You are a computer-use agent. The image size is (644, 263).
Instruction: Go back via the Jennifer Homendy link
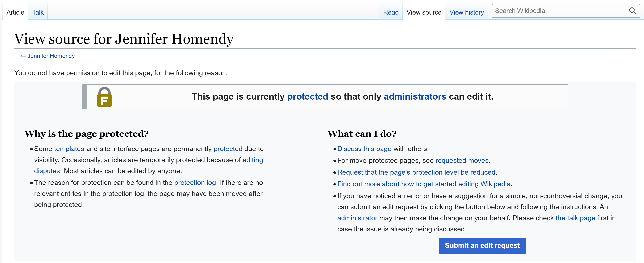tap(51, 56)
